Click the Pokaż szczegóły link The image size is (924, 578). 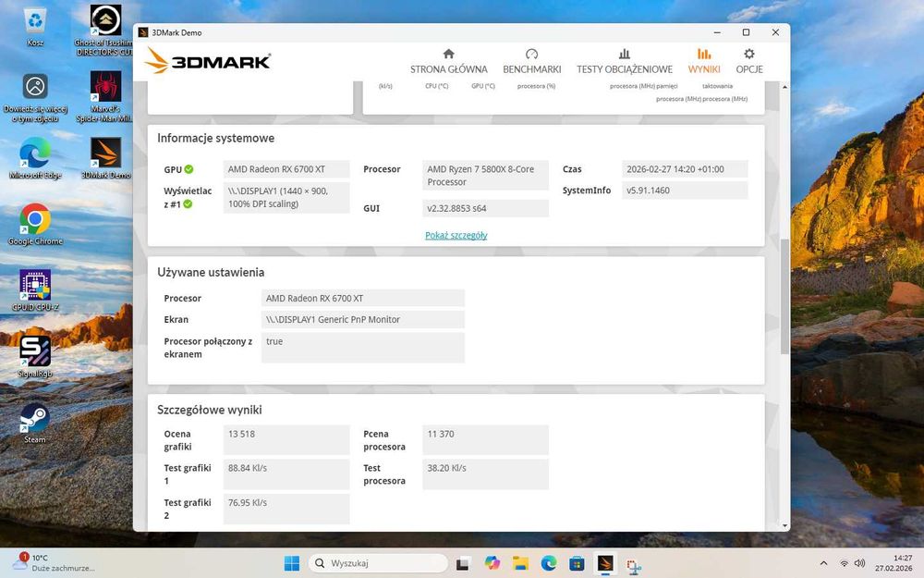pos(456,235)
